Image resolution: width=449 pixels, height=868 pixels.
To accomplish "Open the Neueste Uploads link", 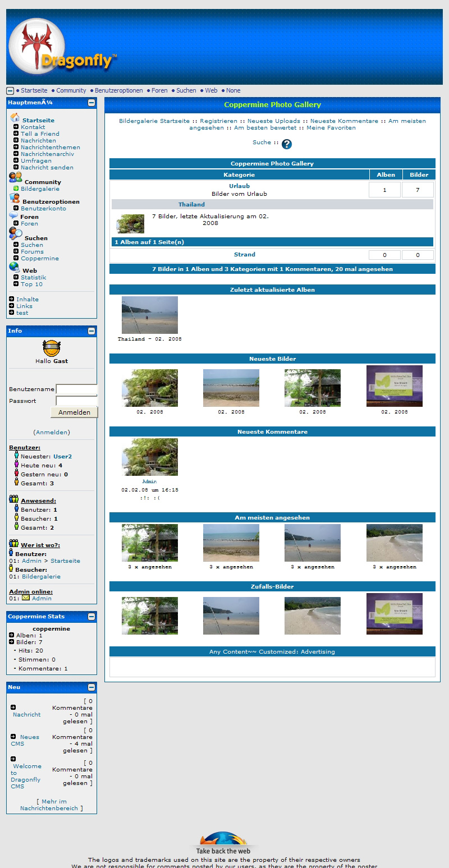I will [273, 121].
